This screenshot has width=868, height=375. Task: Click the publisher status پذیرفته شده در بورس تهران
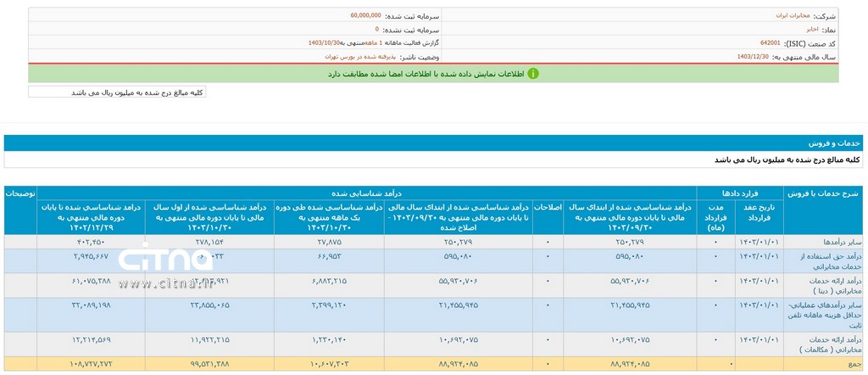click(354, 56)
